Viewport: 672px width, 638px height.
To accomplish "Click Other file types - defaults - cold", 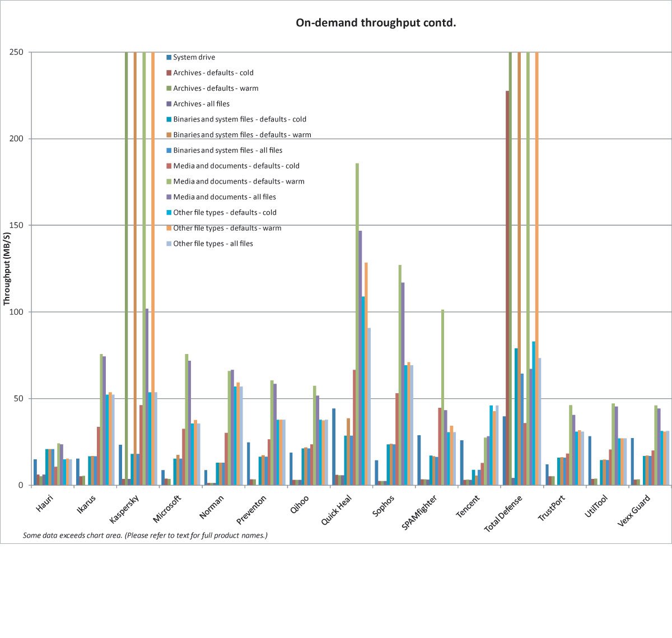I will coord(225,212).
